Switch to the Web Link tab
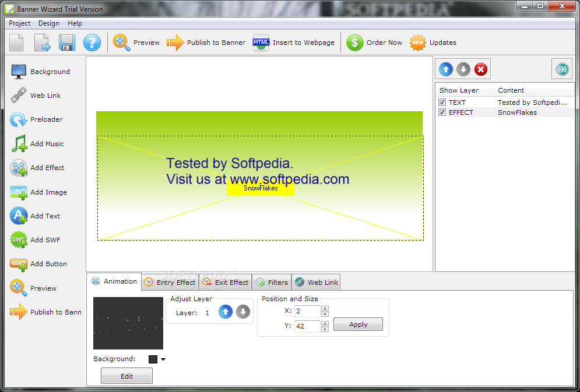This screenshot has width=580, height=392. tap(317, 282)
